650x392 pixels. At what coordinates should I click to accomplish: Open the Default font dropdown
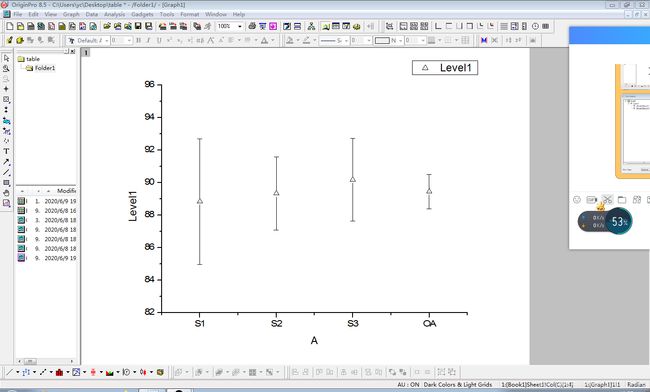(88, 40)
